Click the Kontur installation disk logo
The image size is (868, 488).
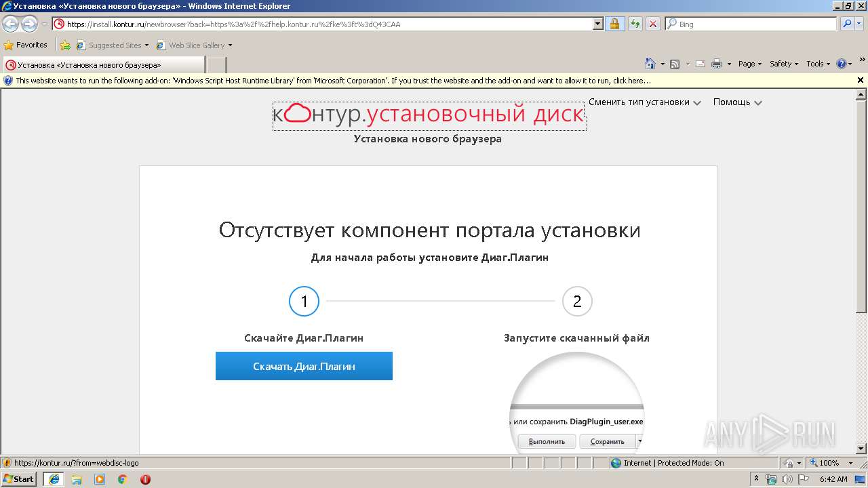click(x=429, y=115)
